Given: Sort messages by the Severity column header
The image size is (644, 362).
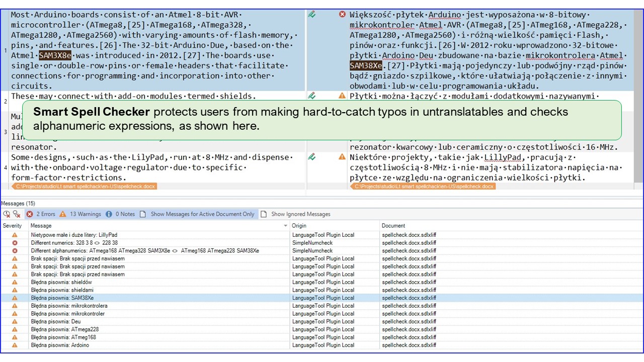Looking at the screenshot, I should click(x=13, y=226).
